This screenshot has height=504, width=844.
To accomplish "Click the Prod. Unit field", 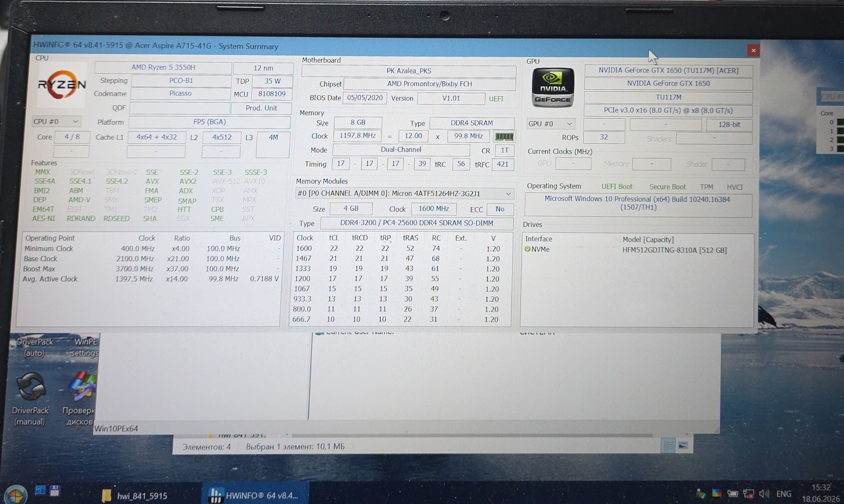I will 261,108.
